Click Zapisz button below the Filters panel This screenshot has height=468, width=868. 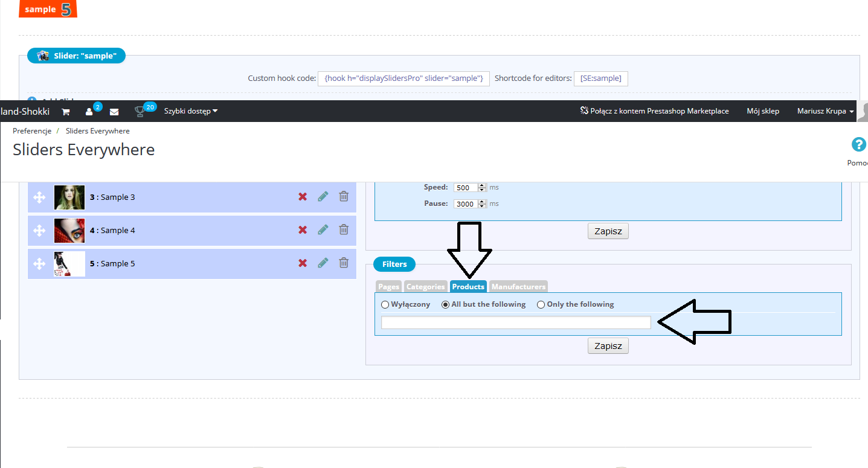click(x=608, y=345)
